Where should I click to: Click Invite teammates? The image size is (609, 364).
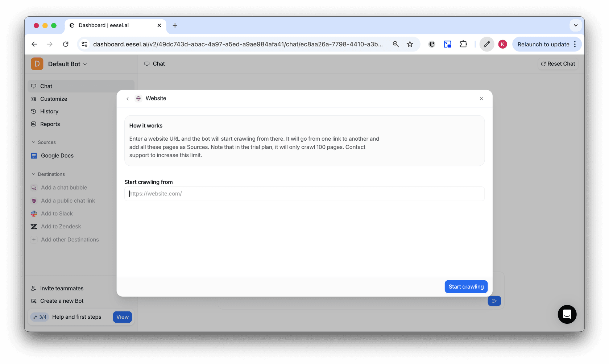pos(57,288)
